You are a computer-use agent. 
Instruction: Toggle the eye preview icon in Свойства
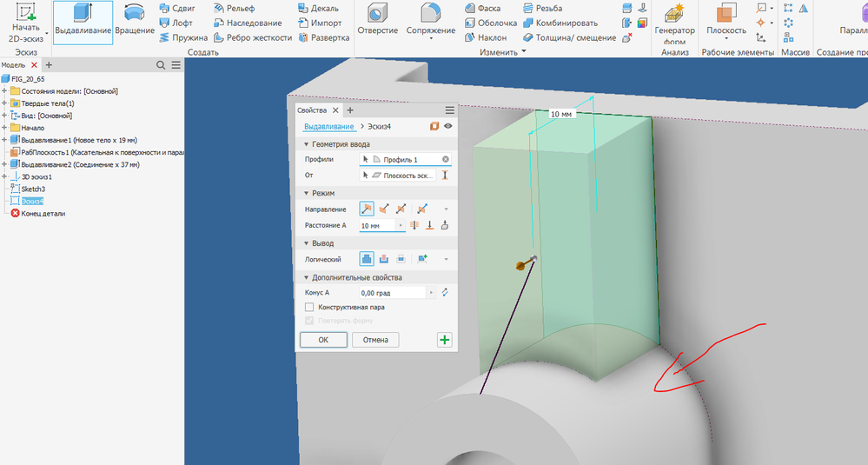pyautogui.click(x=447, y=126)
